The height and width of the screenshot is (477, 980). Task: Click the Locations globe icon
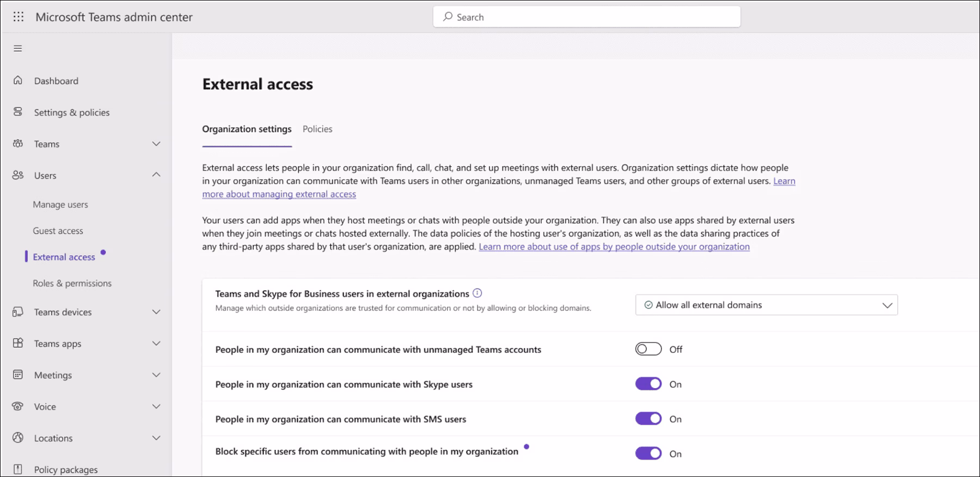click(x=18, y=438)
